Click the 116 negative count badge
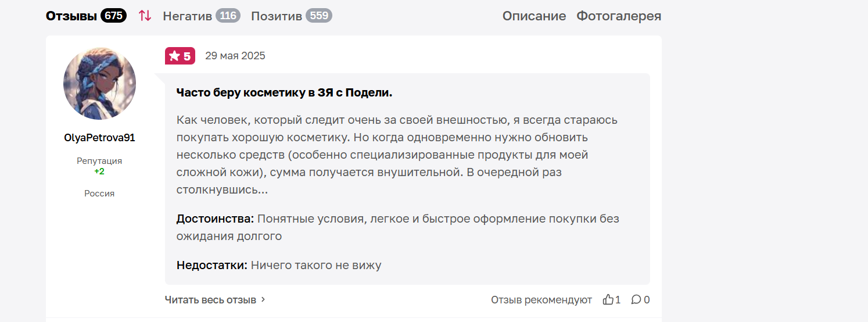Viewport: 868px width, 322px height. pyautogui.click(x=228, y=16)
